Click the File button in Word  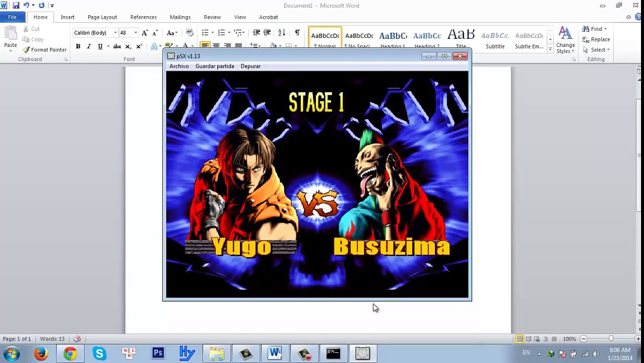tap(12, 17)
